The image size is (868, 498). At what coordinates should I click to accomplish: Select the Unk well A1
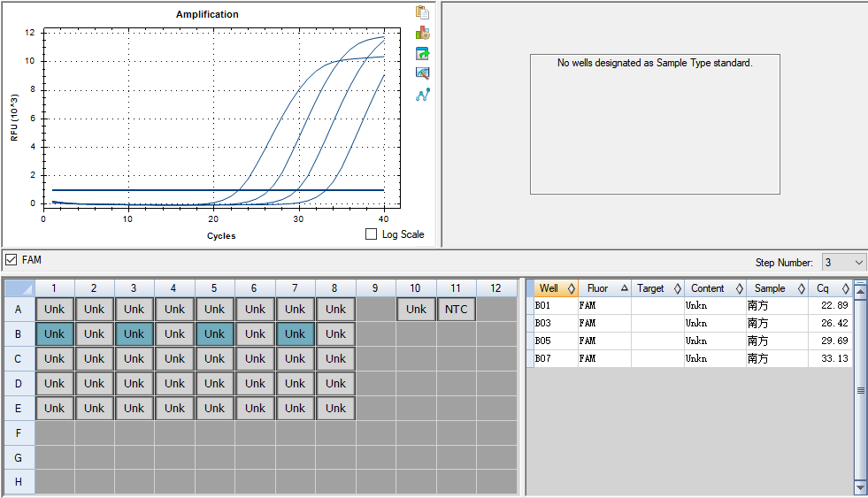[x=54, y=310]
